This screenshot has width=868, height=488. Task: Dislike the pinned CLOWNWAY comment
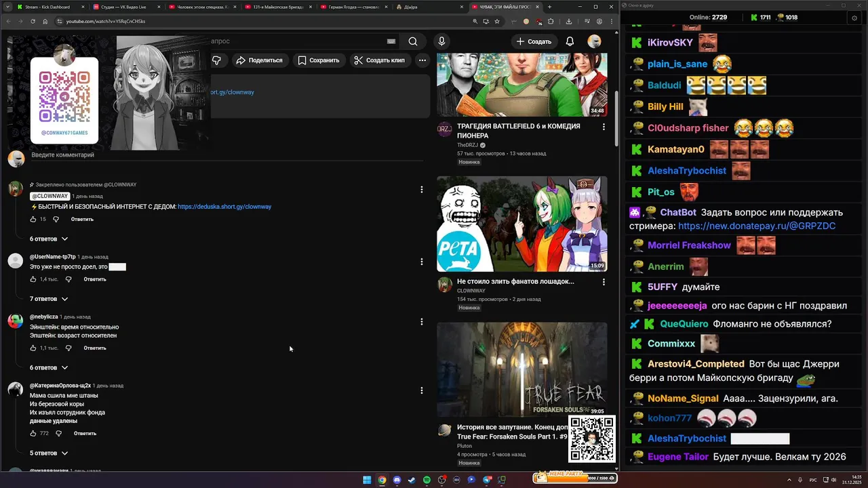click(x=56, y=219)
